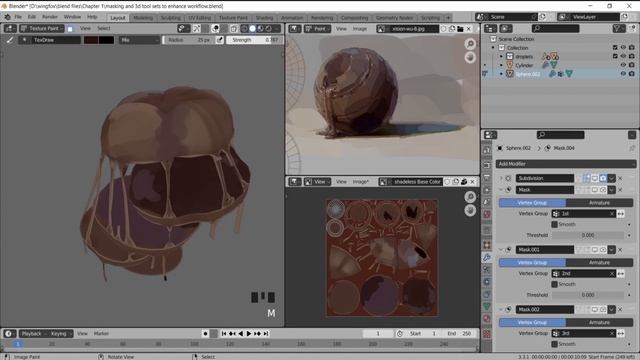Select Armature mode in Mask modifier
The image size is (640, 360).
[x=599, y=202]
